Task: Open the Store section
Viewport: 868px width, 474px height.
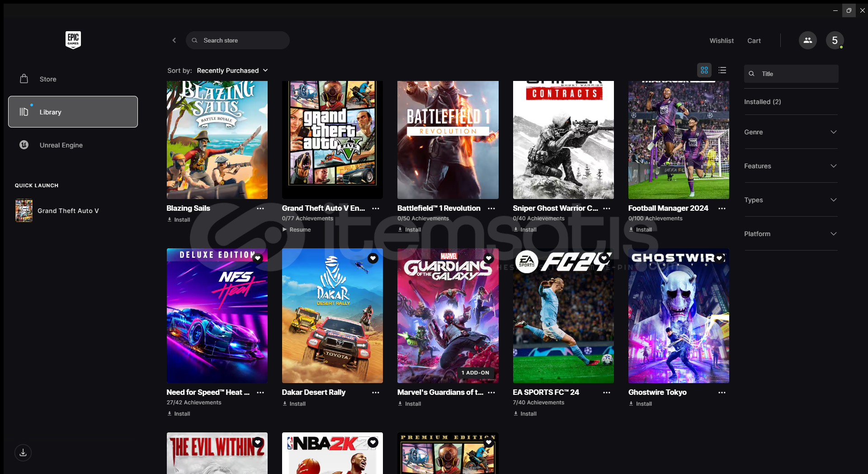Action: 73,79
